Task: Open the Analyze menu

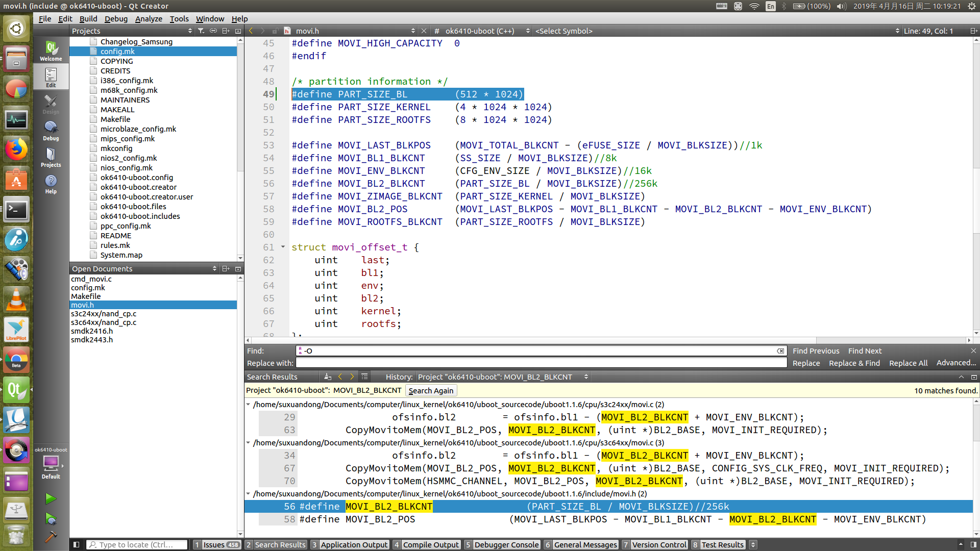Action: (149, 19)
